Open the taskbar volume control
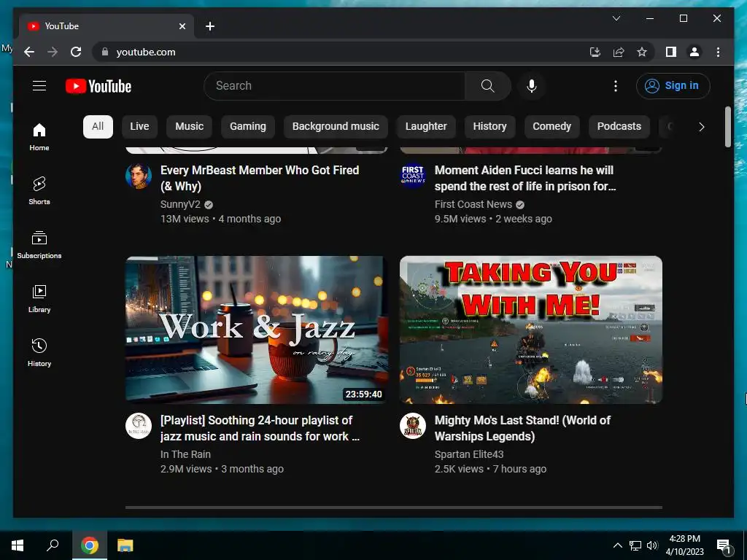Screen dimensions: 747x560 tap(652, 545)
